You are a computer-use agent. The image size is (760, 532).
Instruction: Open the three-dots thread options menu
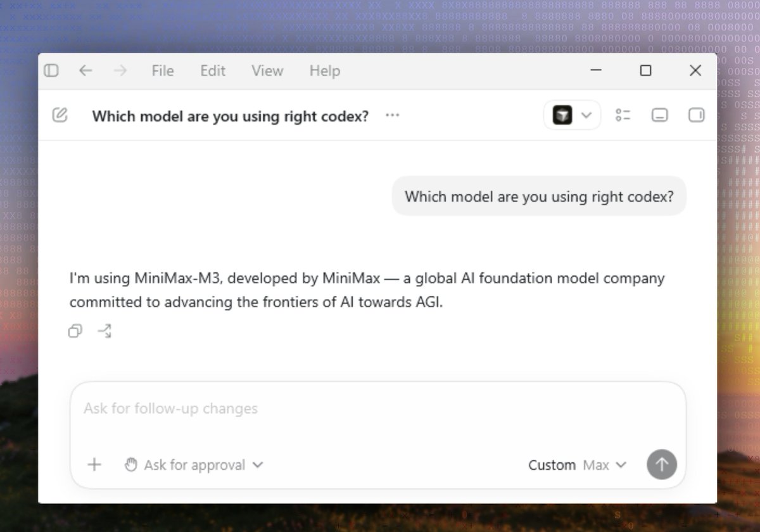point(393,115)
